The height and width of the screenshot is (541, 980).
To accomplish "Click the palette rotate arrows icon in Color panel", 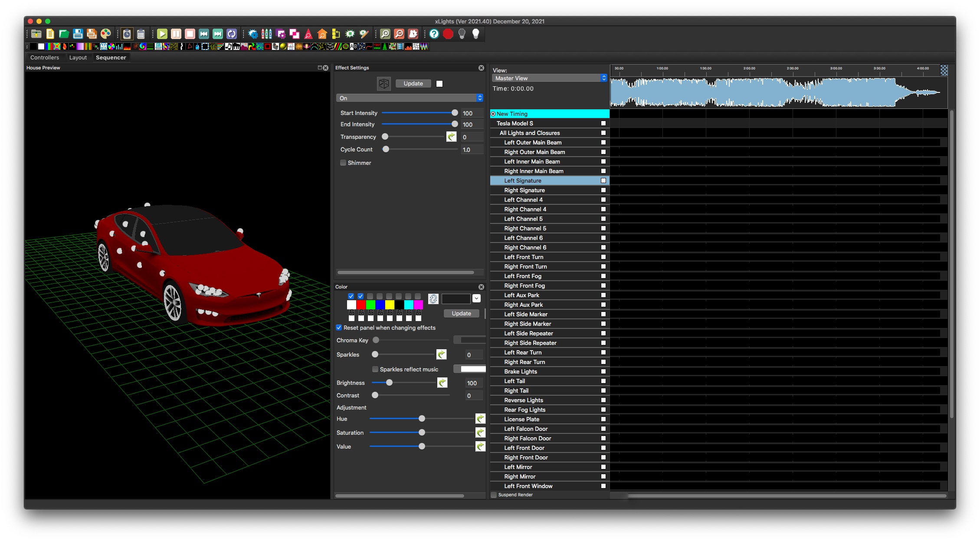I will (x=433, y=298).
